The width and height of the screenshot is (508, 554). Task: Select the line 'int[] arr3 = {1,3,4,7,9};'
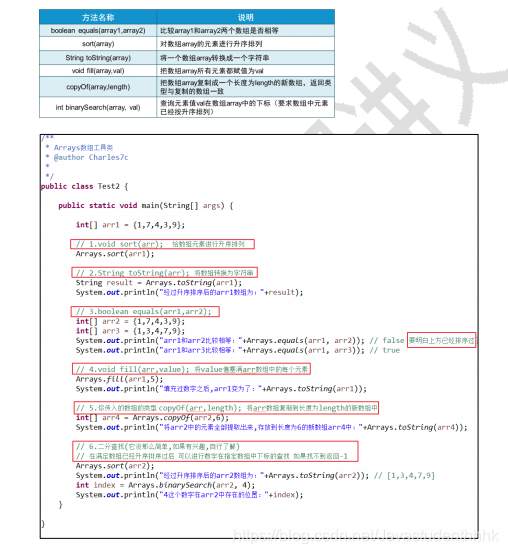coord(130,331)
